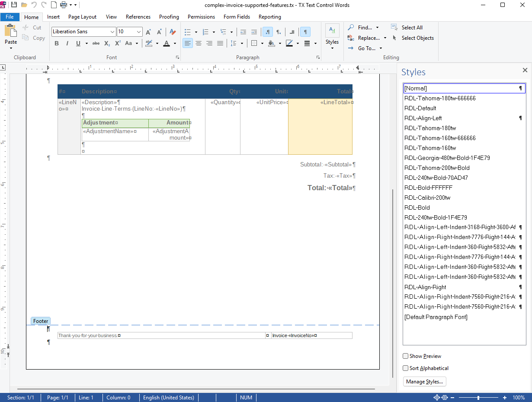Center the paragraph
This screenshot has height=402, width=532.
(x=199, y=43)
